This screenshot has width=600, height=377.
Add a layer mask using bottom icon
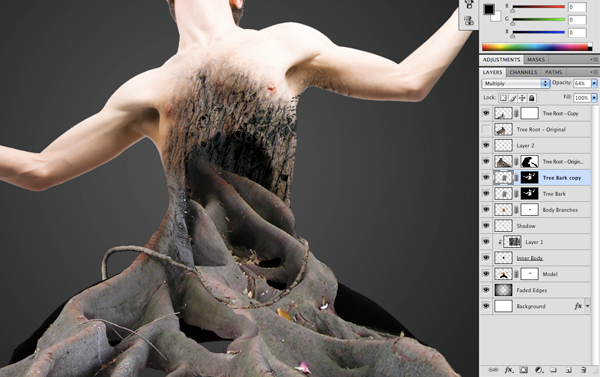pos(523,370)
